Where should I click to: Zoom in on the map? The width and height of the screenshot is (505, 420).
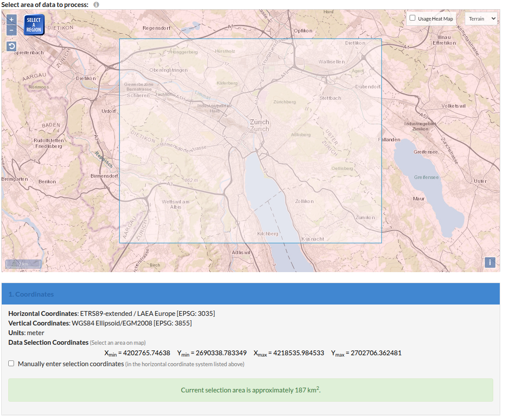click(12, 20)
